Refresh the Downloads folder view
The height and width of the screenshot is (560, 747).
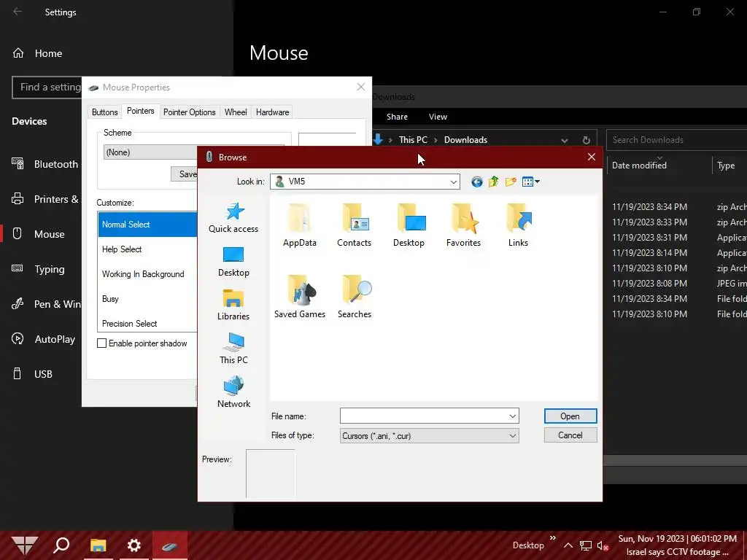point(586,140)
